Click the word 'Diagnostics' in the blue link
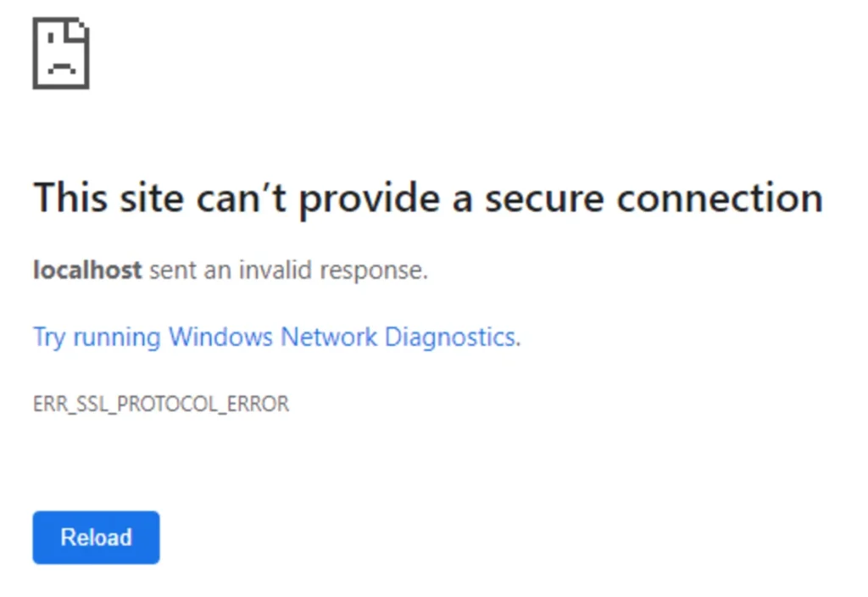The image size is (868, 597). point(451,338)
